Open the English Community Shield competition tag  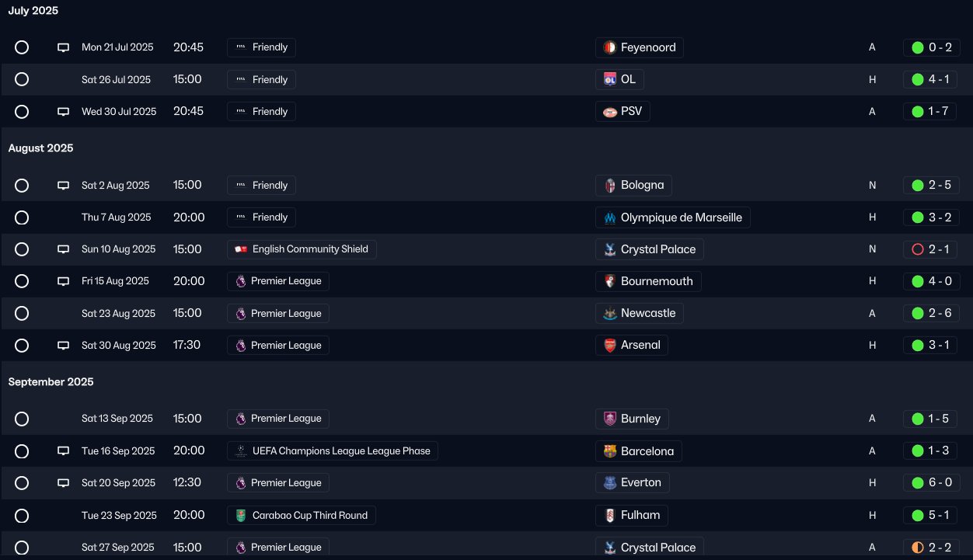302,249
